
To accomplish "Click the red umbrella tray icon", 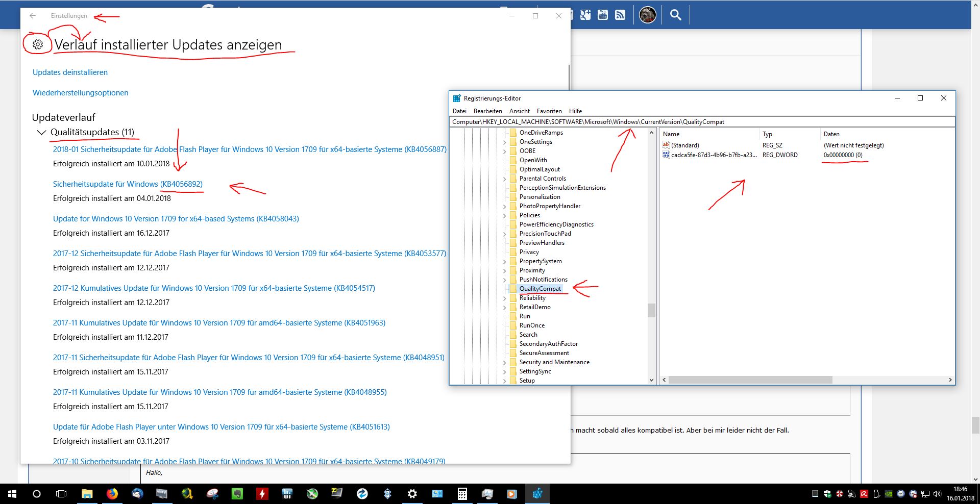I will [x=840, y=494].
